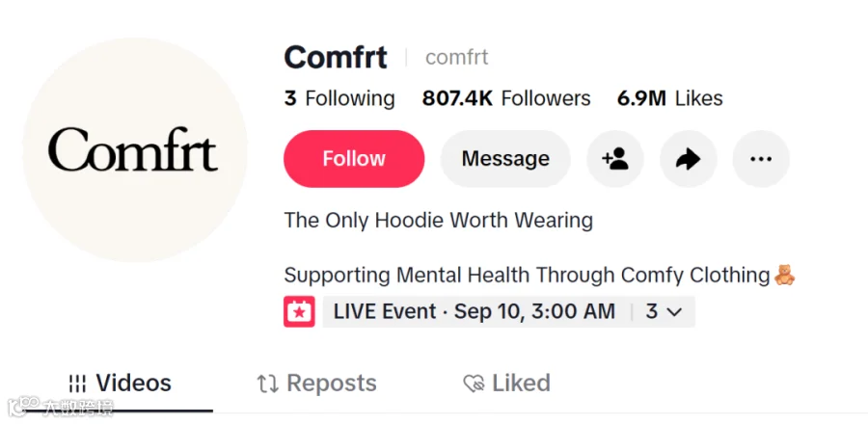Open the three-dots more options menu

(x=761, y=159)
